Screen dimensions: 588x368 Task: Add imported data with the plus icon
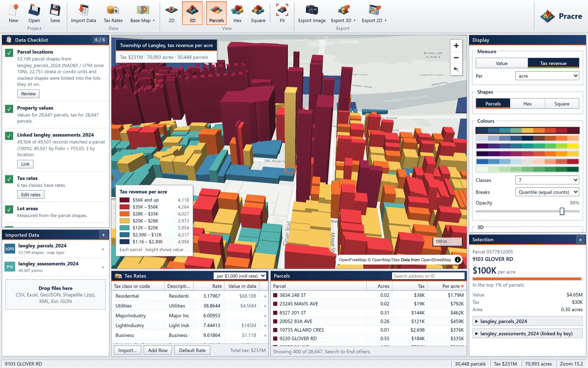pyautogui.click(x=104, y=235)
